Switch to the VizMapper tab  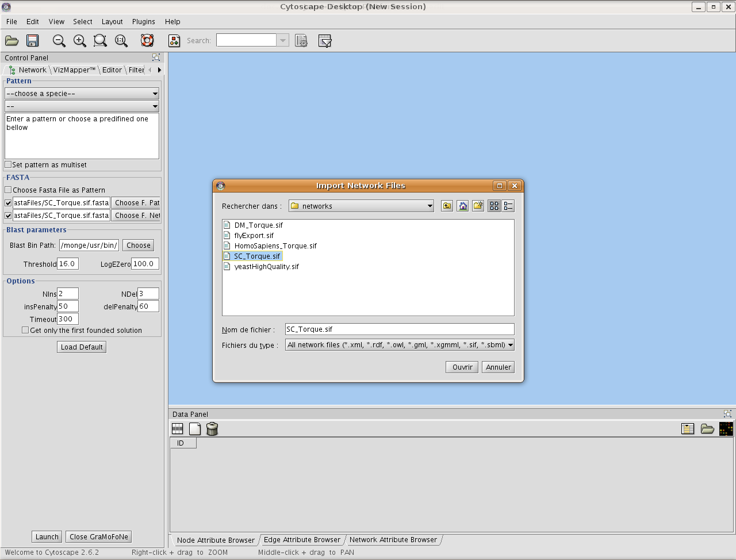(74, 70)
